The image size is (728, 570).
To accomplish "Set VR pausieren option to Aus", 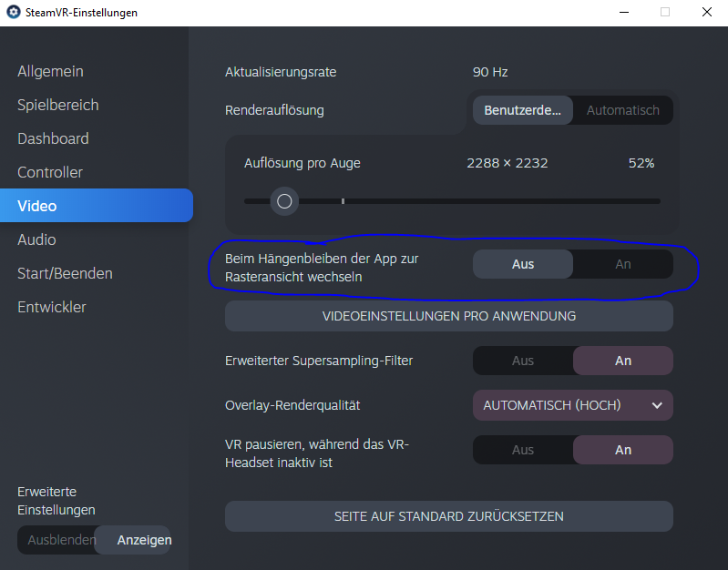I will 523,450.
